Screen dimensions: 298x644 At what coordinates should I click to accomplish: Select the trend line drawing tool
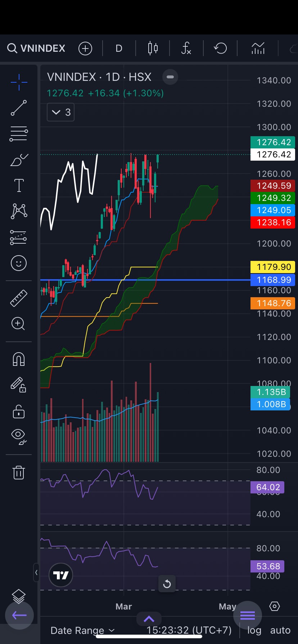[19, 108]
